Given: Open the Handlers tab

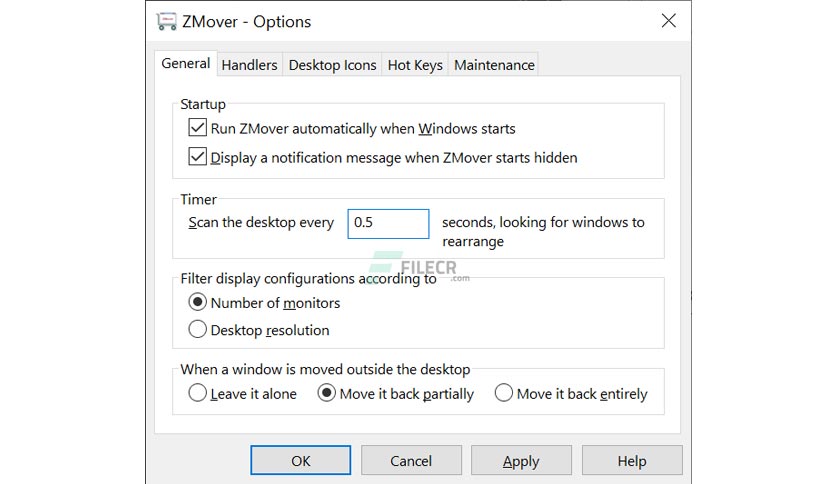Looking at the screenshot, I should 250,65.
